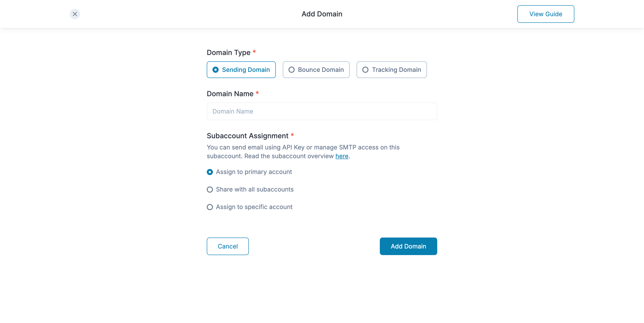This screenshot has height=323, width=644.
Task: Click the required asterisk beside Domain Name
Action: tap(257, 93)
